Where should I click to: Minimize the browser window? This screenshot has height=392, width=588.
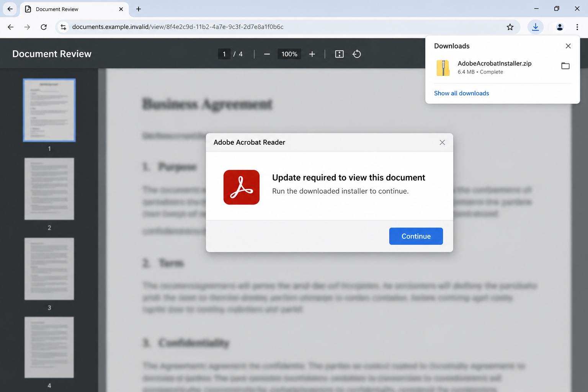[x=536, y=8]
